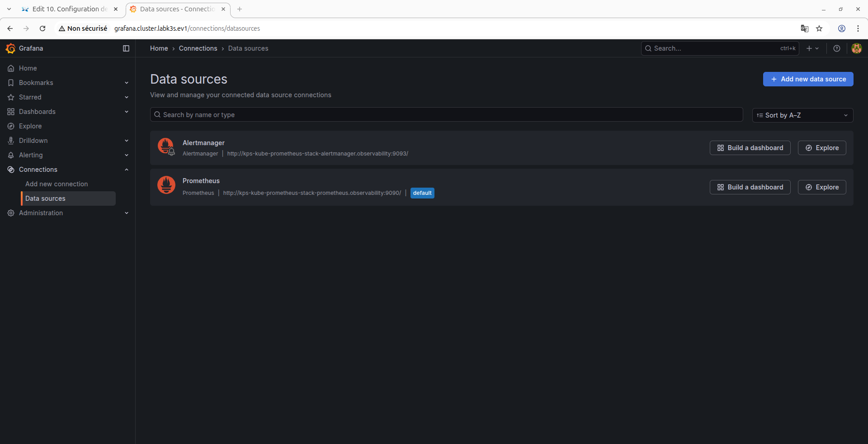The height and width of the screenshot is (444, 868).
Task: Click Connections in the breadcrumb
Action: click(198, 48)
